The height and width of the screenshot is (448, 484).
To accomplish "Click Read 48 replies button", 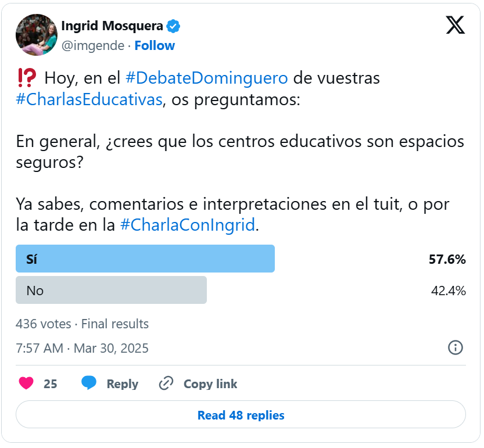I will pyautogui.click(x=241, y=415).
